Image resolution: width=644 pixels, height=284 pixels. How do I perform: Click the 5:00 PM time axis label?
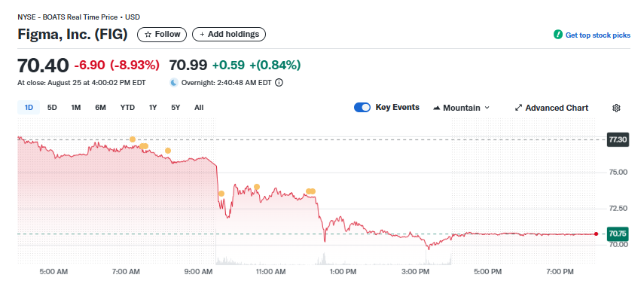tap(488, 272)
